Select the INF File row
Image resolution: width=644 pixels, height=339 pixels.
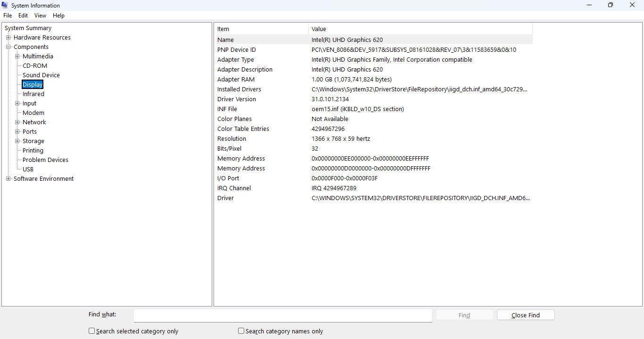(x=374, y=109)
